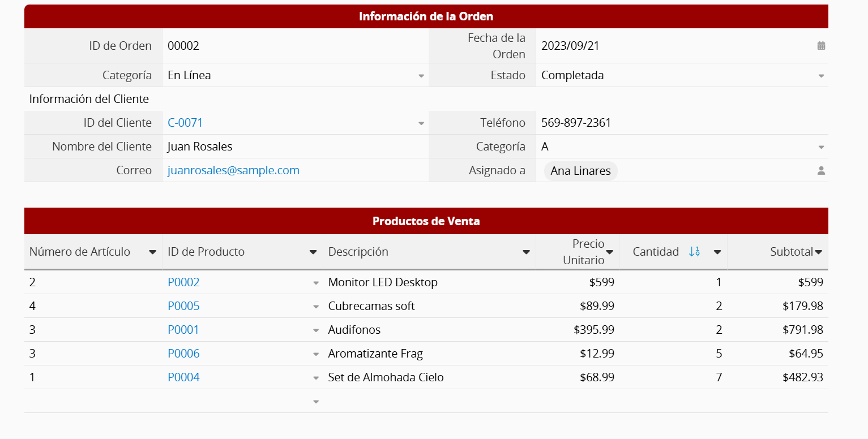The image size is (868, 439).
Task: Open the product dropdown in the empty row
Action: (316, 402)
